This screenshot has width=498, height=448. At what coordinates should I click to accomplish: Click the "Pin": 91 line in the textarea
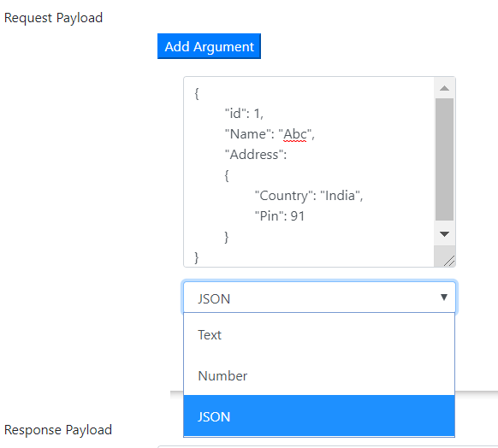pyautogui.click(x=280, y=216)
